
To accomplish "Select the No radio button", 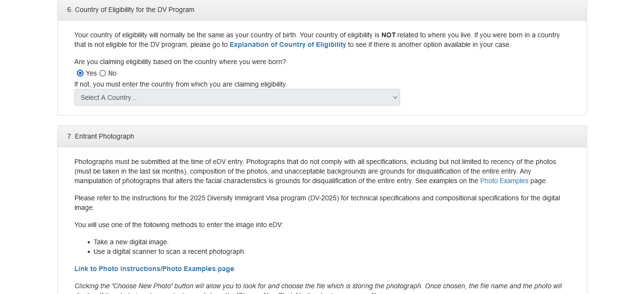I will (103, 73).
